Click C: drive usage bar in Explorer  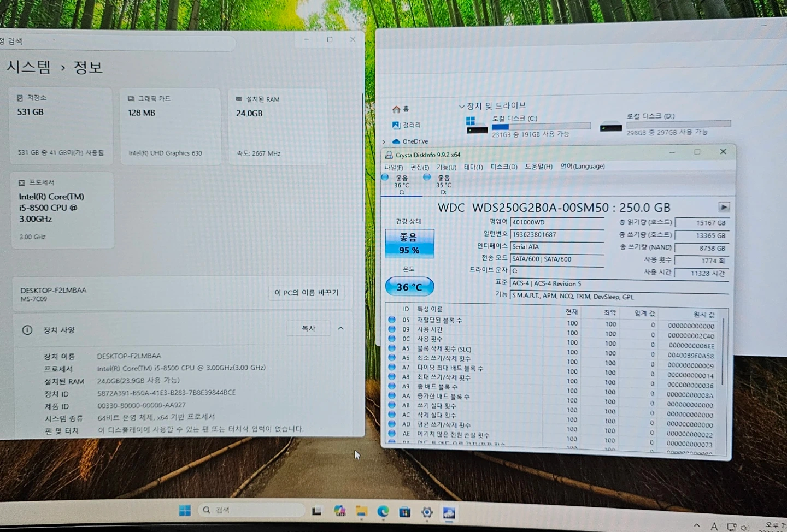(x=541, y=127)
